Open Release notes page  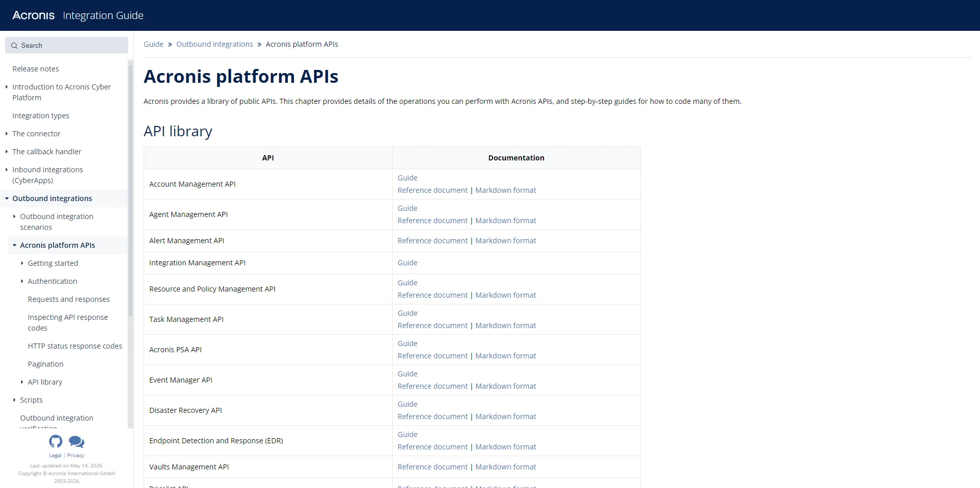coord(36,69)
